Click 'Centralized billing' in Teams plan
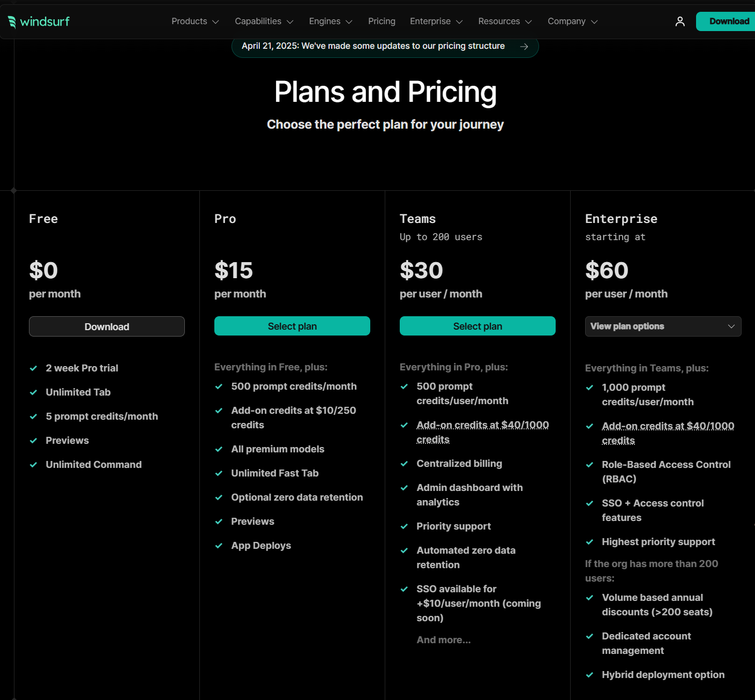This screenshot has height=700, width=755. [x=459, y=464]
